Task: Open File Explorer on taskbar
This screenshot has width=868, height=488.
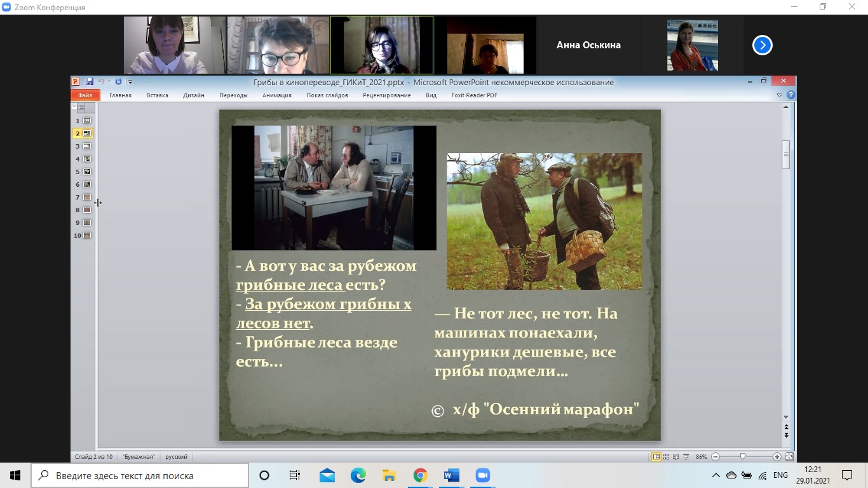Action: (390, 475)
